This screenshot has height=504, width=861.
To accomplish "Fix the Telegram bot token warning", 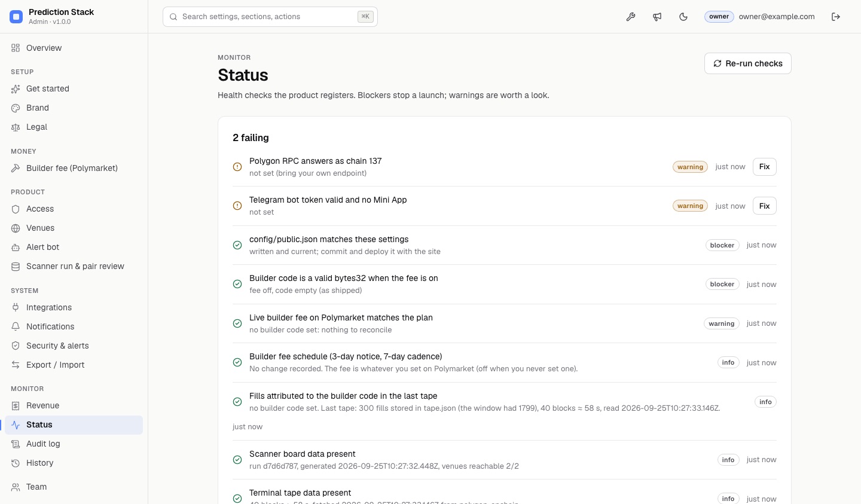I will (764, 206).
